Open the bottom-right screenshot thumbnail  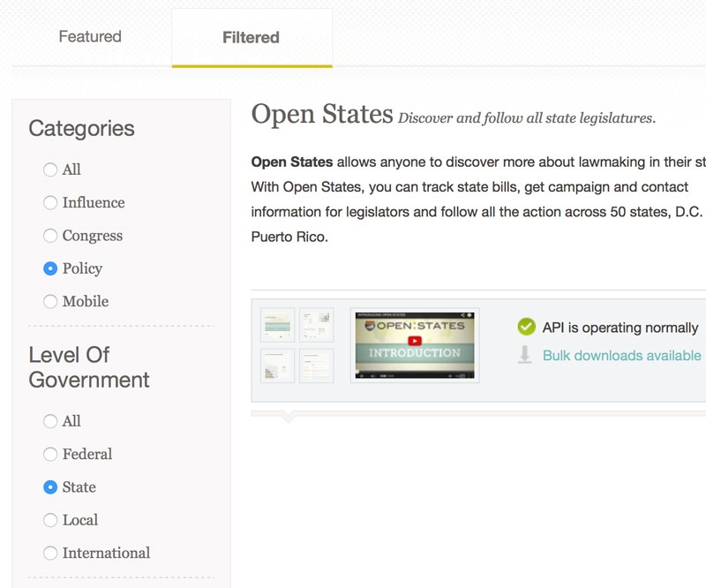(317, 365)
